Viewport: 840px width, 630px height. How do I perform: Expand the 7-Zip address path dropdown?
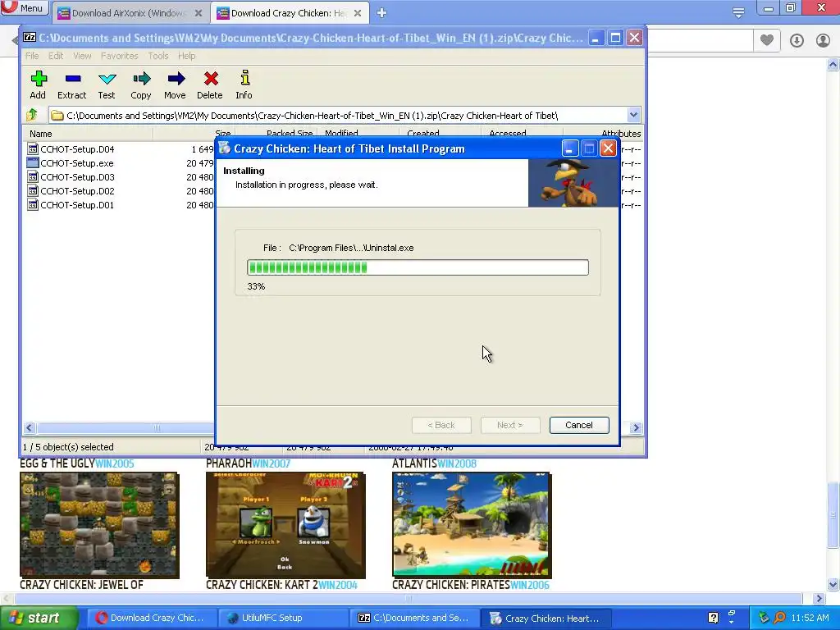tap(633, 115)
